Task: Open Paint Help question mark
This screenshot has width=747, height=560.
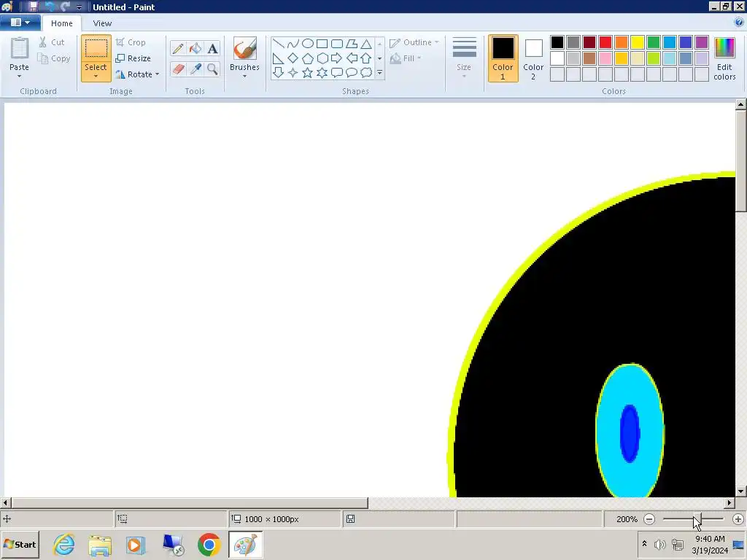Action: pyautogui.click(x=739, y=23)
